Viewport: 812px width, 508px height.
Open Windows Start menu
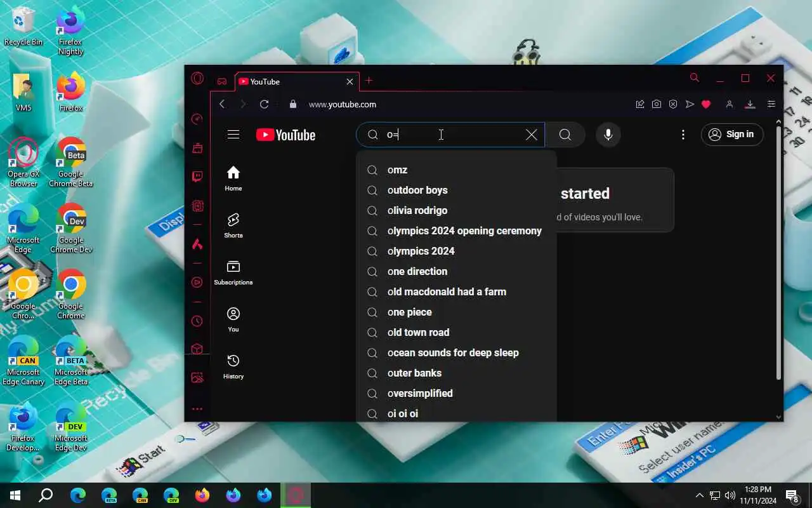[x=15, y=495]
